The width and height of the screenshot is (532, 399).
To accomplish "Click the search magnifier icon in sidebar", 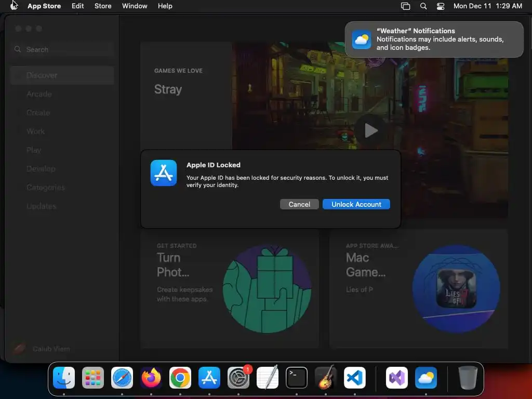I will click(18, 49).
